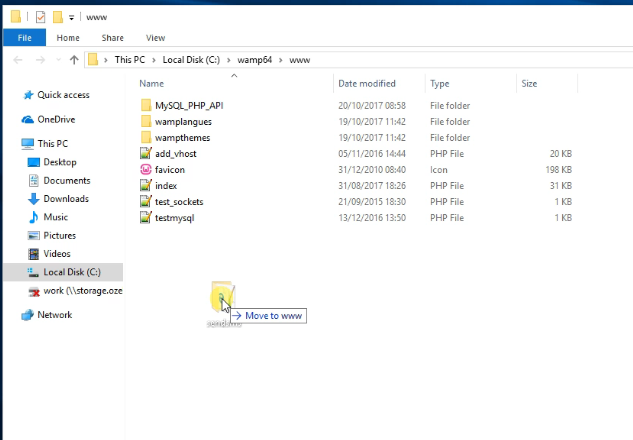Viewport: 633px width, 440px height.
Task: Expand chevron after This PC in address bar
Action: (154, 60)
